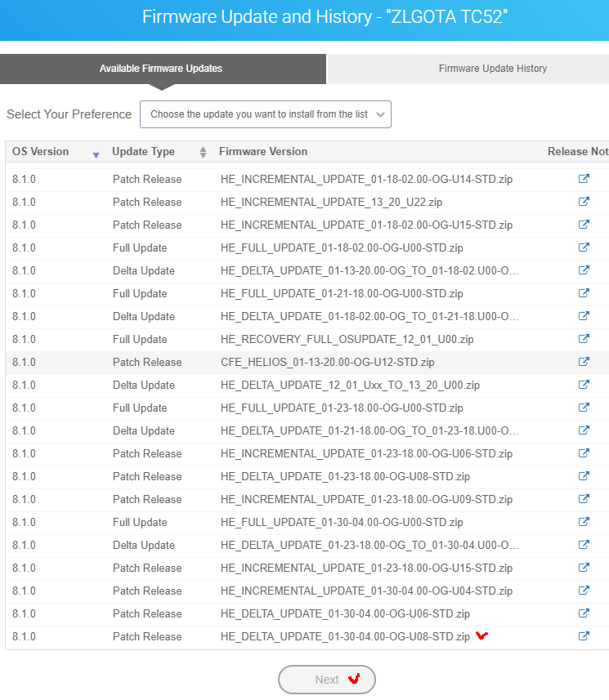This screenshot has width=609, height=700.
Task: Switch to Firmware Update History tab
Action: pos(492,69)
